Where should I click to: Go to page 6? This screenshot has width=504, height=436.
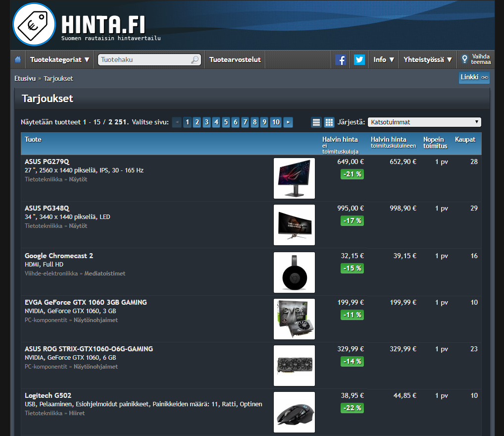click(236, 122)
